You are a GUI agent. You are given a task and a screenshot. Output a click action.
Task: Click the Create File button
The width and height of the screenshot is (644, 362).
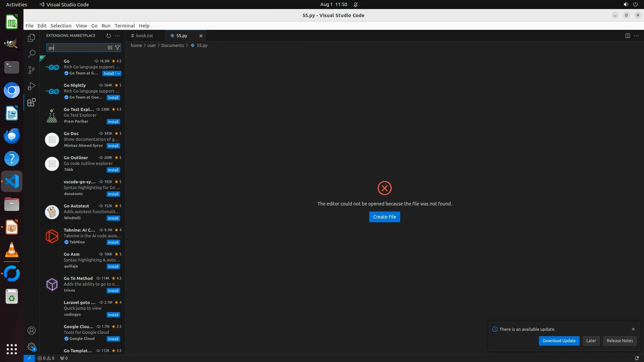[384, 217]
